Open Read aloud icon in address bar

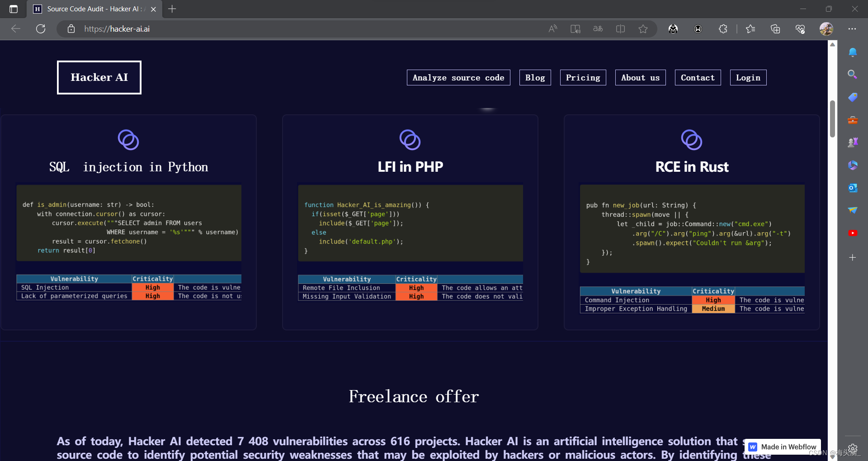point(552,29)
